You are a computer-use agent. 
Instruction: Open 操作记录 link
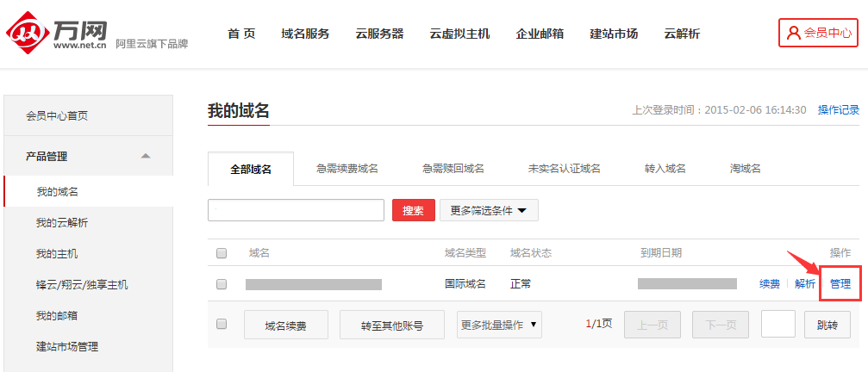(x=838, y=110)
